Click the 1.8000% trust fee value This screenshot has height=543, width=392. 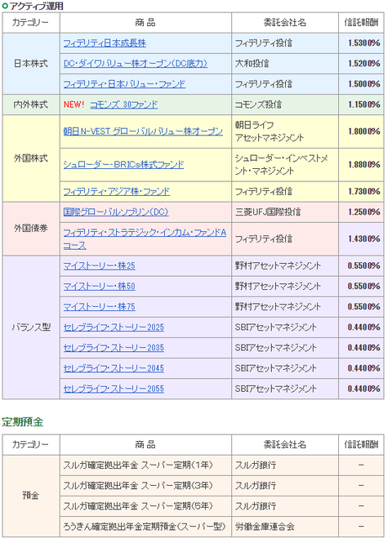364,131
